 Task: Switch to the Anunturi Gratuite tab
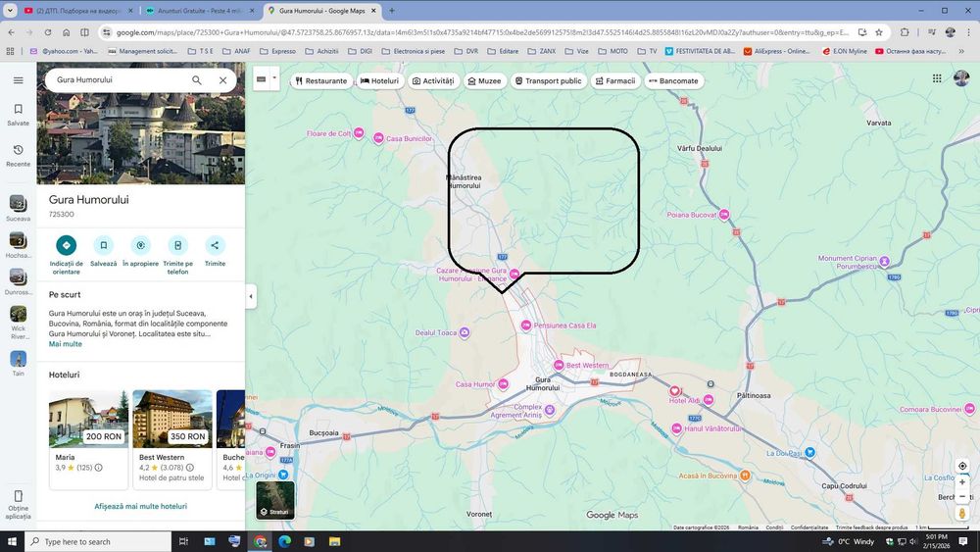tap(200, 11)
